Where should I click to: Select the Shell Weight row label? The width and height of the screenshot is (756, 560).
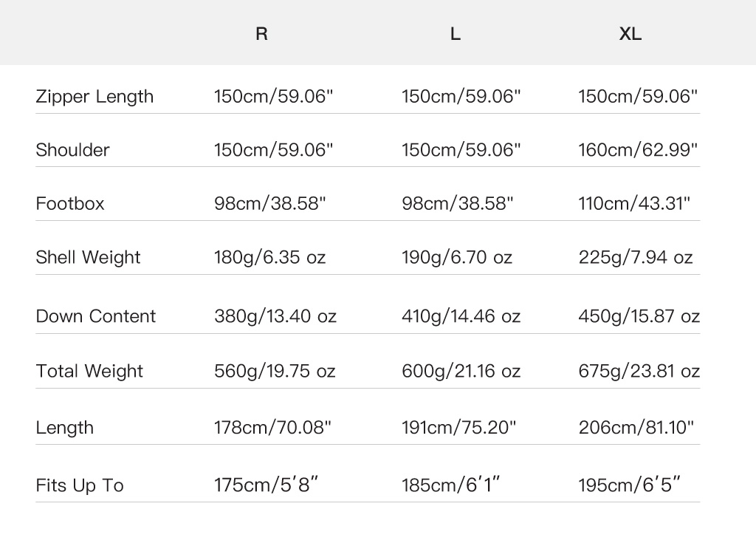pyautogui.click(x=88, y=258)
